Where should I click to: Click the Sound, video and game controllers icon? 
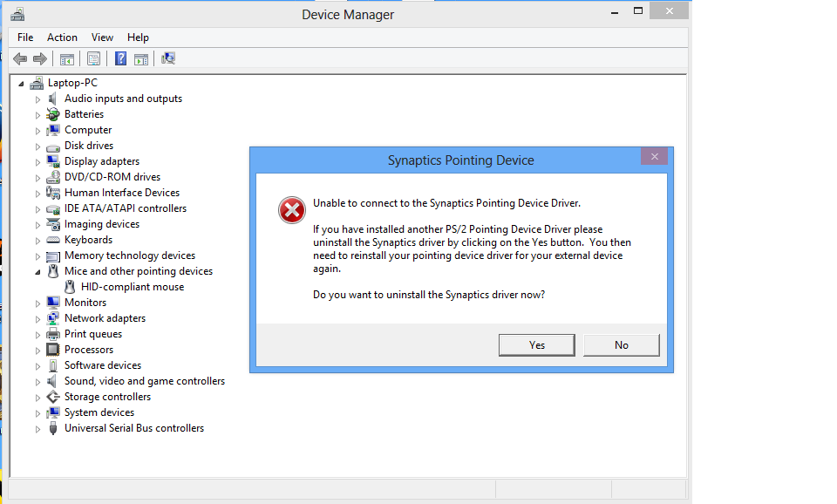(52, 381)
